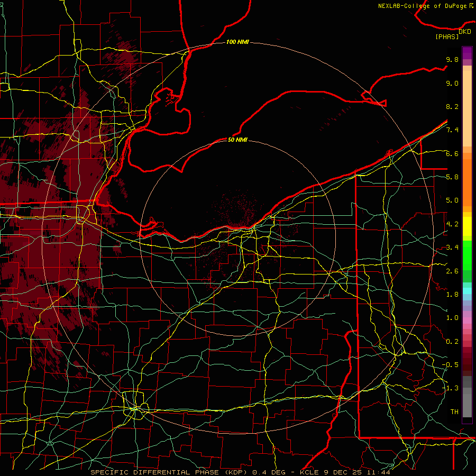Click the 50 NMI range ring label

coord(237,140)
